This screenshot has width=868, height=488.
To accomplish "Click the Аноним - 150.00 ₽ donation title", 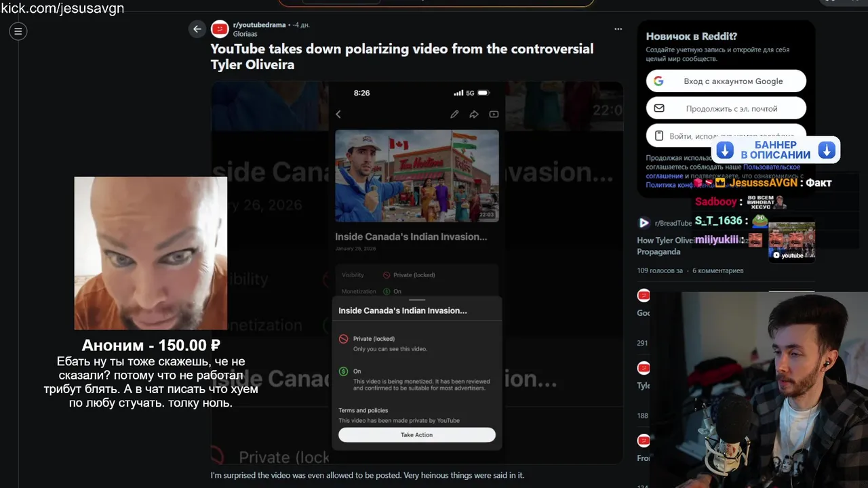I will pos(151,346).
